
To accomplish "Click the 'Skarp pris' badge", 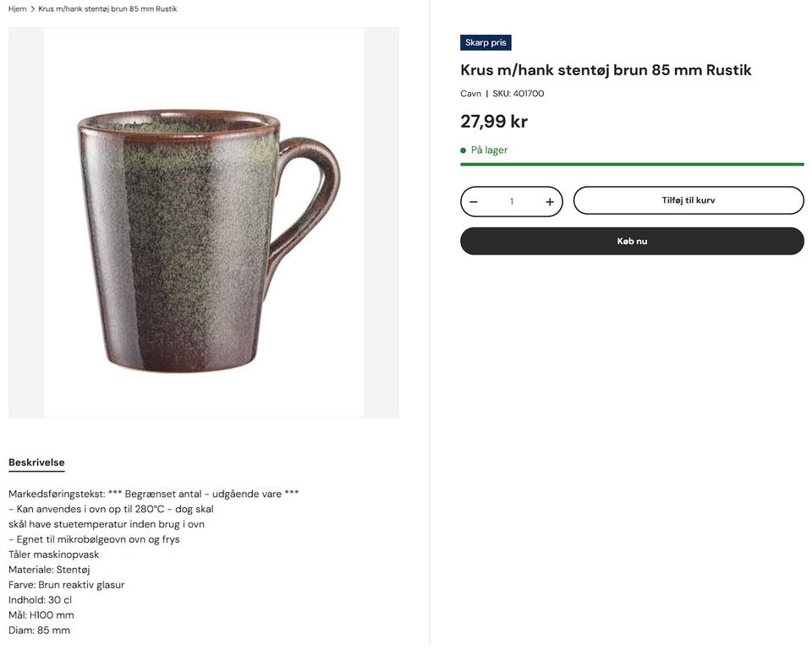I will pos(486,43).
